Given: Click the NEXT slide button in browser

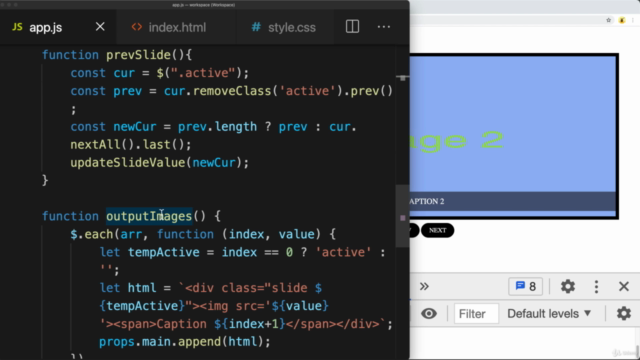Looking at the screenshot, I should [438, 230].
